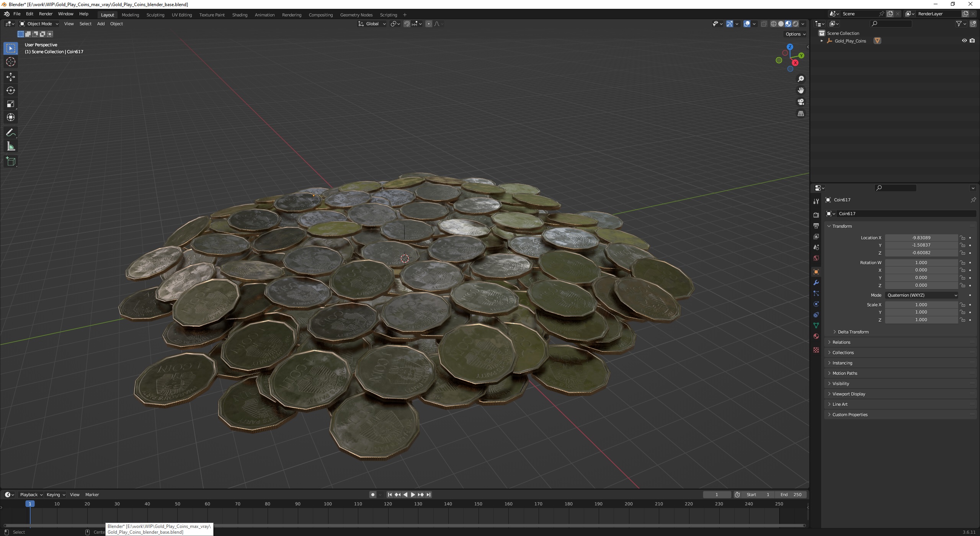This screenshot has height=536, width=980.
Task: Open the Outliner filter dropdown
Action: [961, 24]
